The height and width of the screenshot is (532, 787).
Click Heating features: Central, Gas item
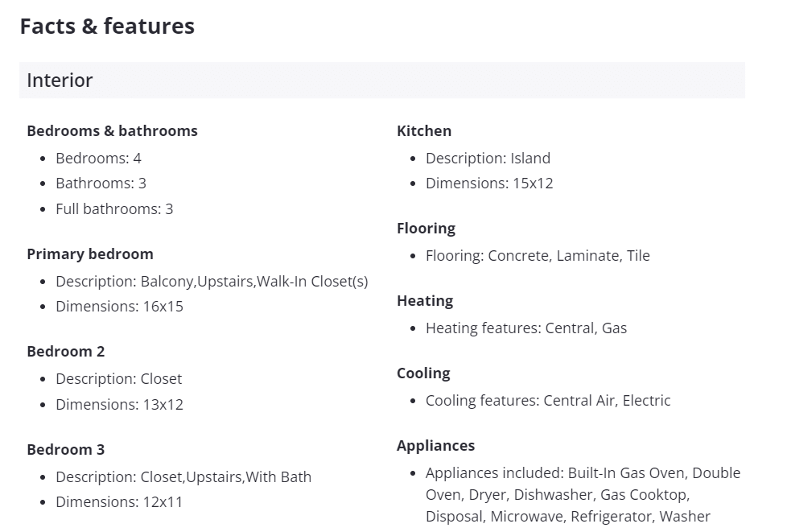coord(526,328)
